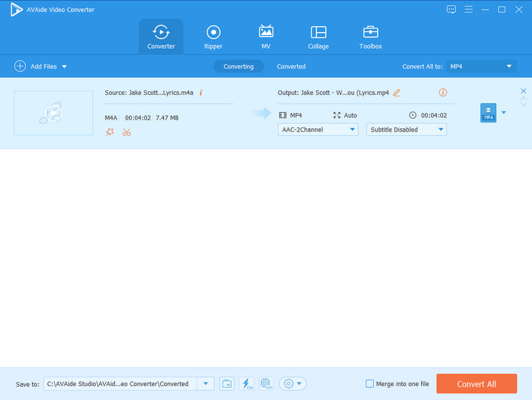Image resolution: width=532 pixels, height=400 pixels.
Task: Open the Toolbox tab
Action: 370,37
